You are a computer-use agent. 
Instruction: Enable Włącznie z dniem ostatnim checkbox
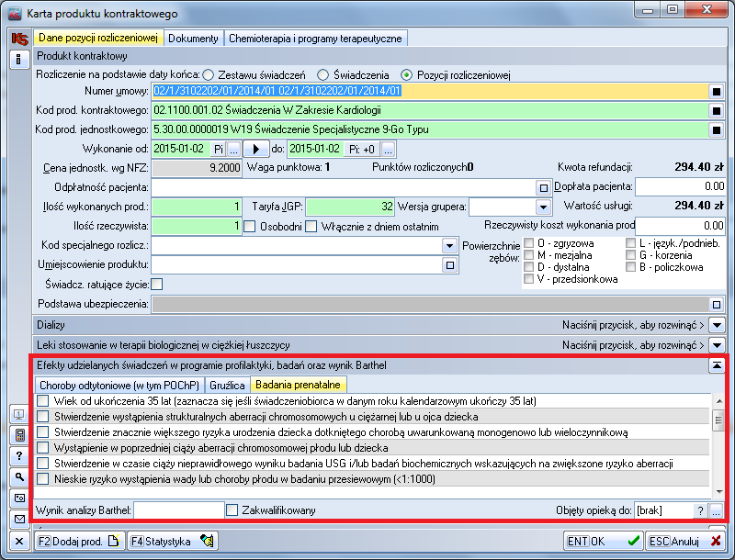pyautogui.click(x=311, y=227)
